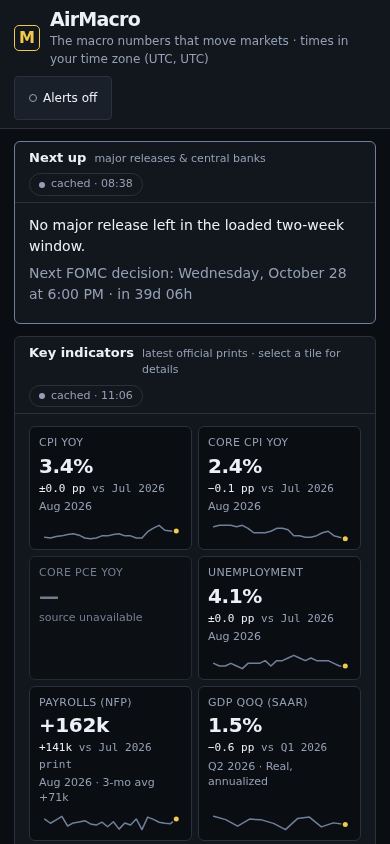Click the Core CPI sparkline's yellow endpoint dot
390x844 pixels.
pyautogui.click(x=345, y=538)
